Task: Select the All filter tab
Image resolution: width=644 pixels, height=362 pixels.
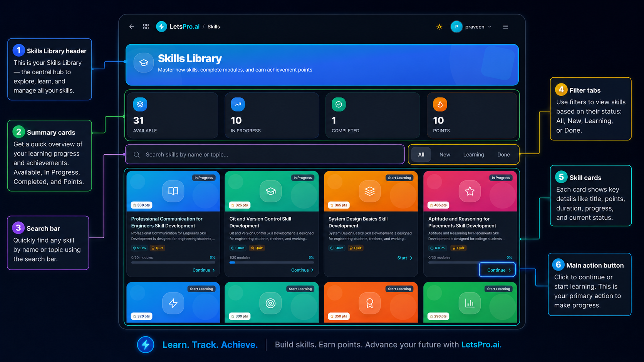Action: pyautogui.click(x=421, y=155)
